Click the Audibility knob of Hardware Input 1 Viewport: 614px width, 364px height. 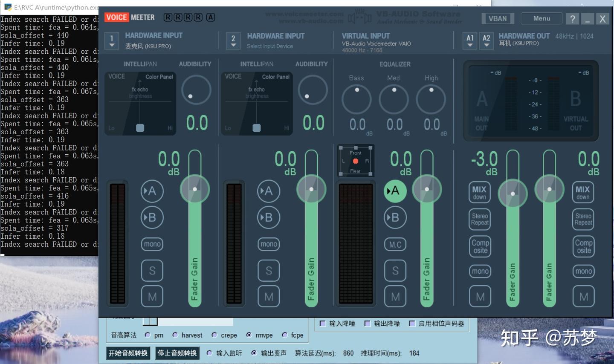[196, 90]
